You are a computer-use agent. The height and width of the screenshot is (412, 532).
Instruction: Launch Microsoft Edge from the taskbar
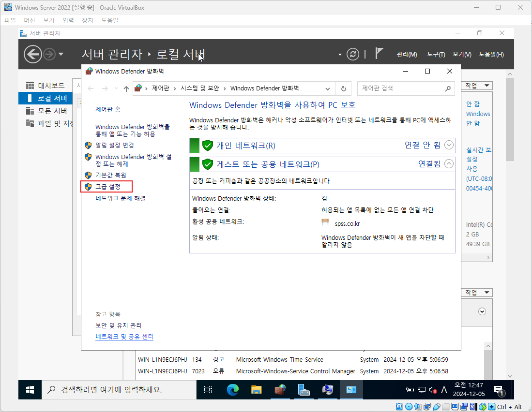tap(232, 390)
